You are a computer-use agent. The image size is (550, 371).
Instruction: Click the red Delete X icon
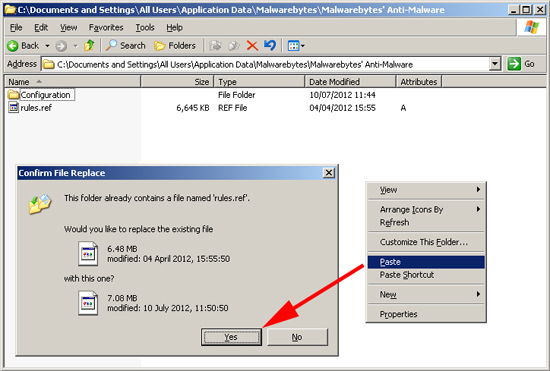tap(252, 46)
